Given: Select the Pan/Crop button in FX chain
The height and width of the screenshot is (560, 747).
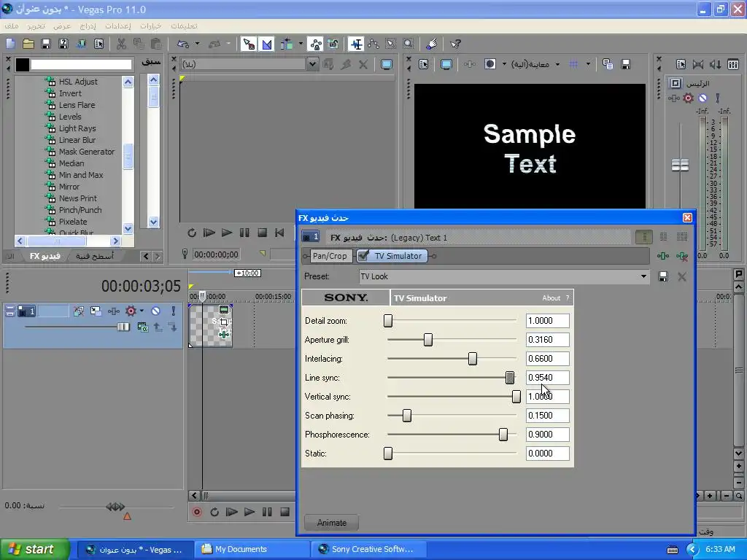Looking at the screenshot, I should point(330,256).
